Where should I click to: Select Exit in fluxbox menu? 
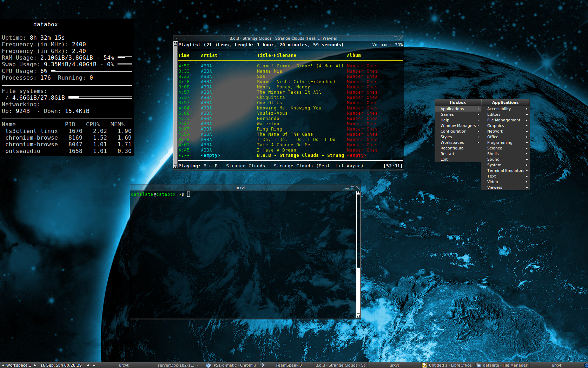(x=458, y=159)
